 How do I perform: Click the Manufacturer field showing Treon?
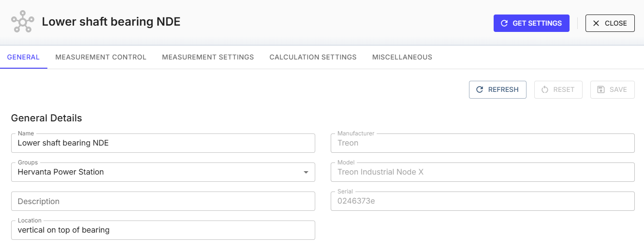click(482, 143)
